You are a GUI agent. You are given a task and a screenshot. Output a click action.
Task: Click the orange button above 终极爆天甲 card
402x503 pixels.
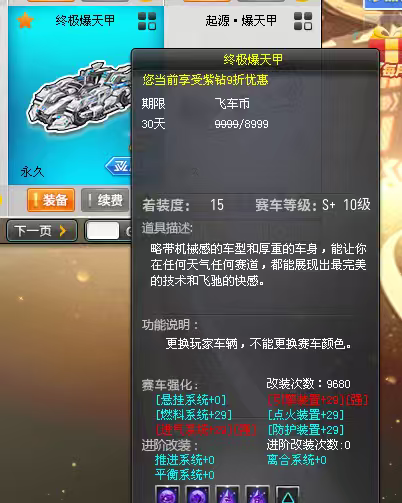tap(50, 1)
